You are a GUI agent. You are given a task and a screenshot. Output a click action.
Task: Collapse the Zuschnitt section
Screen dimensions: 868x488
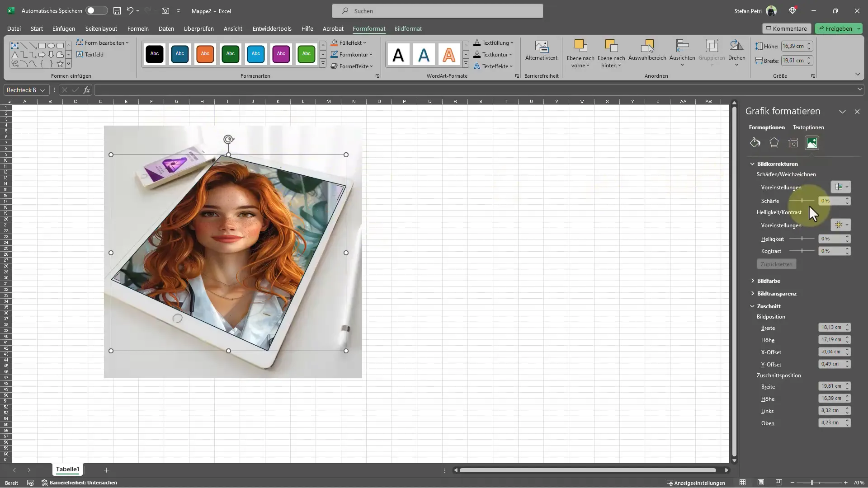(x=753, y=306)
